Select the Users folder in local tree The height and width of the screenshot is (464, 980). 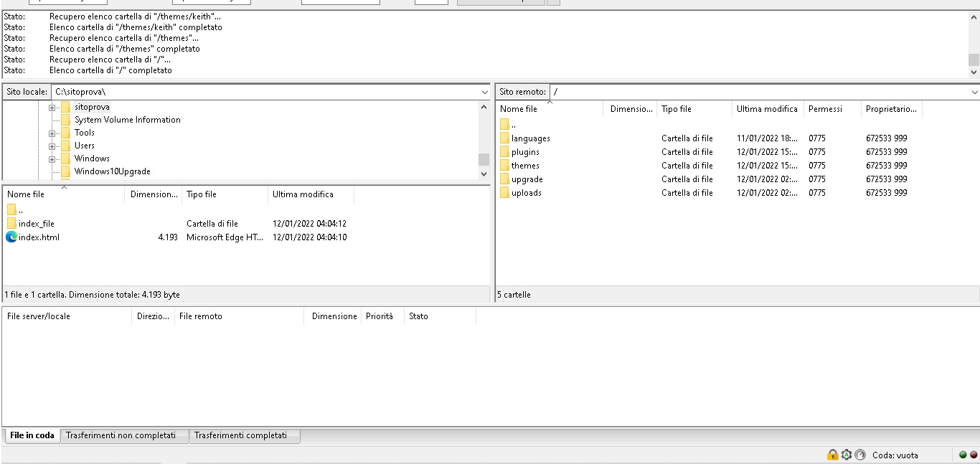85,146
